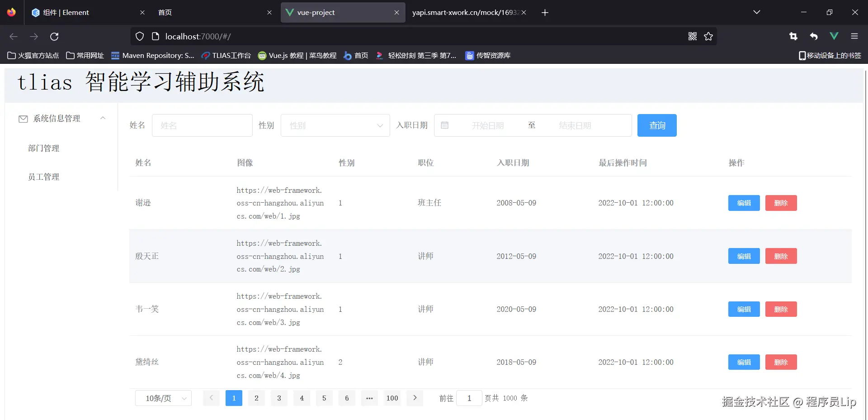Open the Firefox hamburger menu
The image size is (868, 420).
[854, 36]
